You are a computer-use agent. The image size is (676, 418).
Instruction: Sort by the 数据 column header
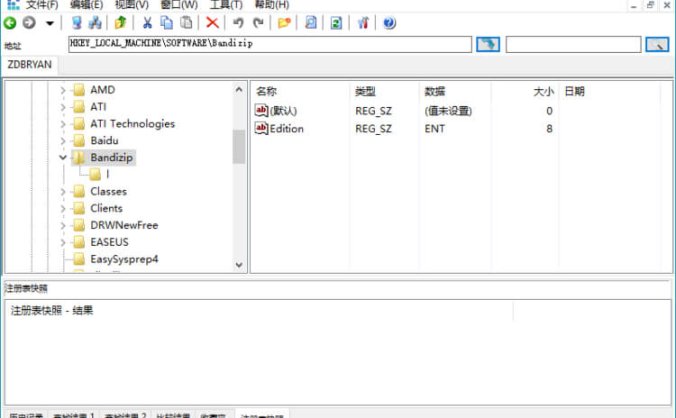click(435, 91)
